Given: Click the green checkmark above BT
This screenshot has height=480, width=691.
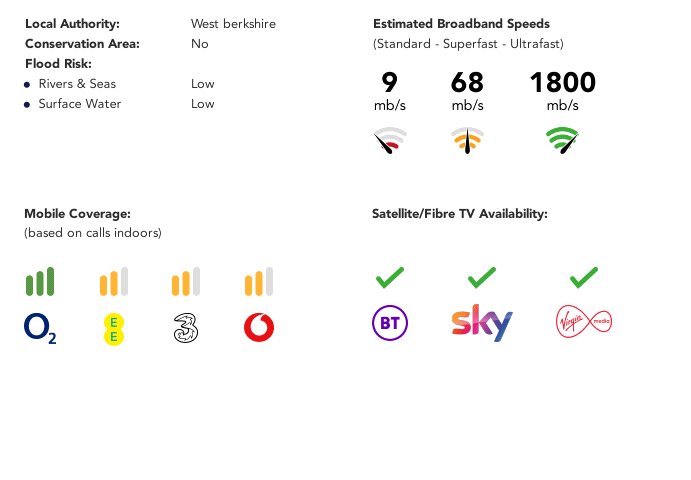Looking at the screenshot, I should tap(390, 277).
